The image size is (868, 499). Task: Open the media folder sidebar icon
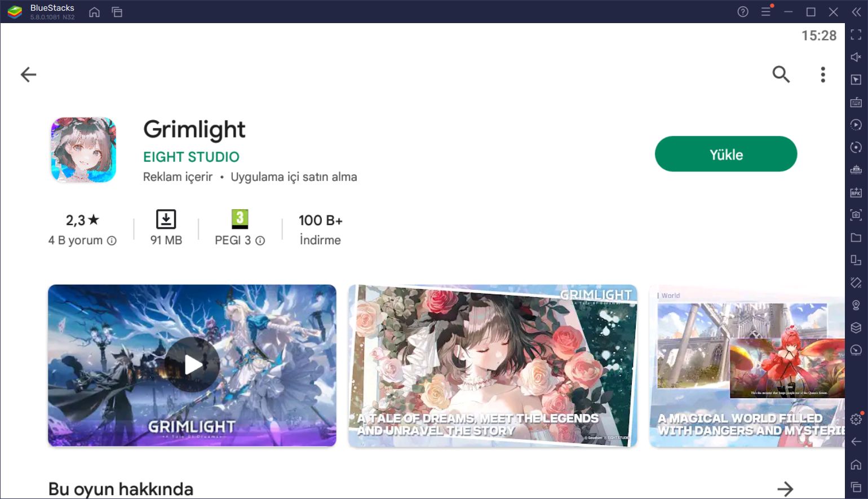pos(856,237)
